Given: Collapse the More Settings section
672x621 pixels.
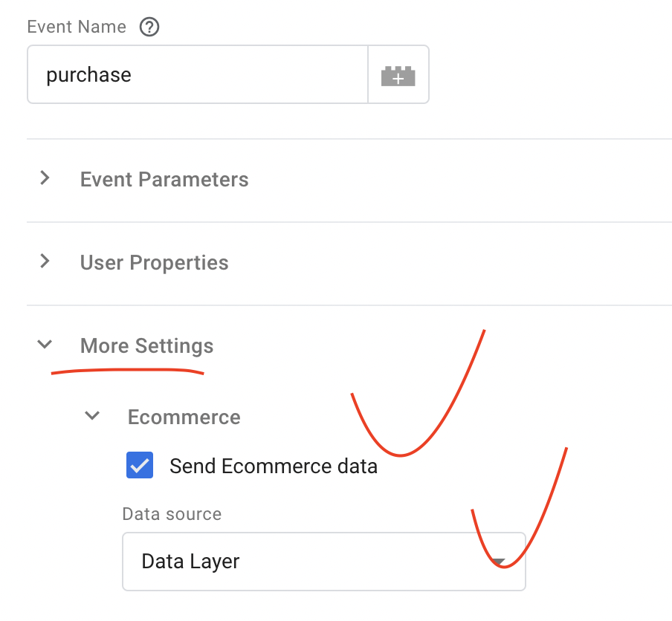Looking at the screenshot, I should pos(146,345).
